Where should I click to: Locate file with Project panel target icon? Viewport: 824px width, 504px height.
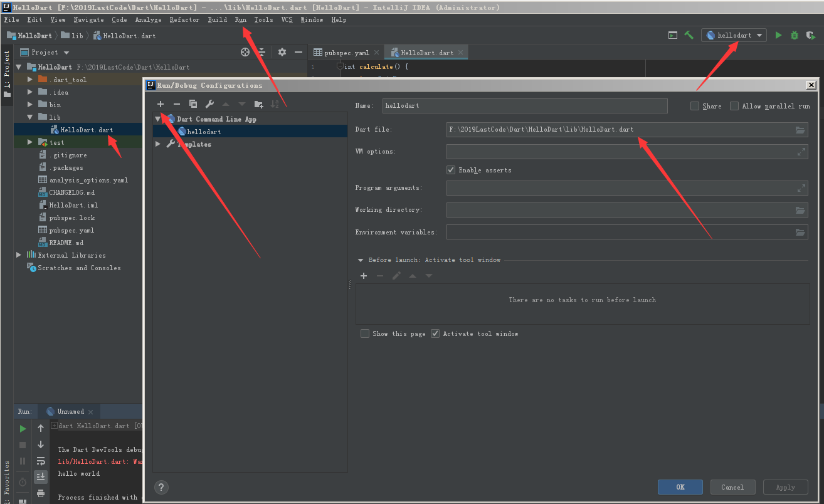(x=245, y=52)
